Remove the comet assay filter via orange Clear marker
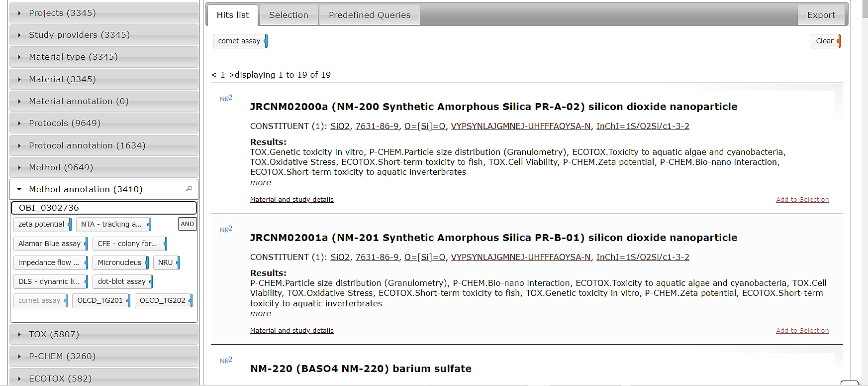Screen dimensions: 868x386 coord(839,41)
